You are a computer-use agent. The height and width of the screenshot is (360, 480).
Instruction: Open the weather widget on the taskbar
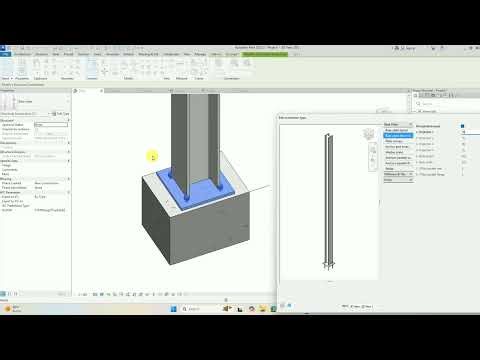tap(13, 309)
